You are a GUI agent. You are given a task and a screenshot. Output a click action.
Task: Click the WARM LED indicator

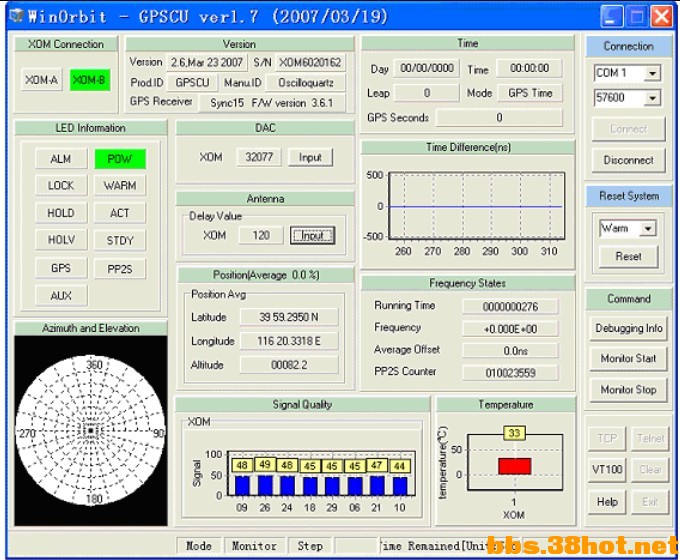pos(120,186)
